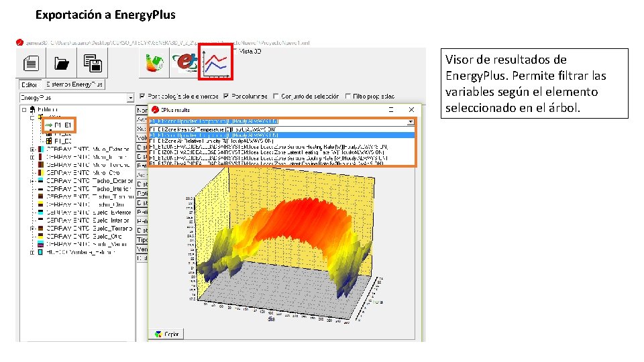Click the Copiar button
The image size is (644, 362).
(x=166, y=334)
